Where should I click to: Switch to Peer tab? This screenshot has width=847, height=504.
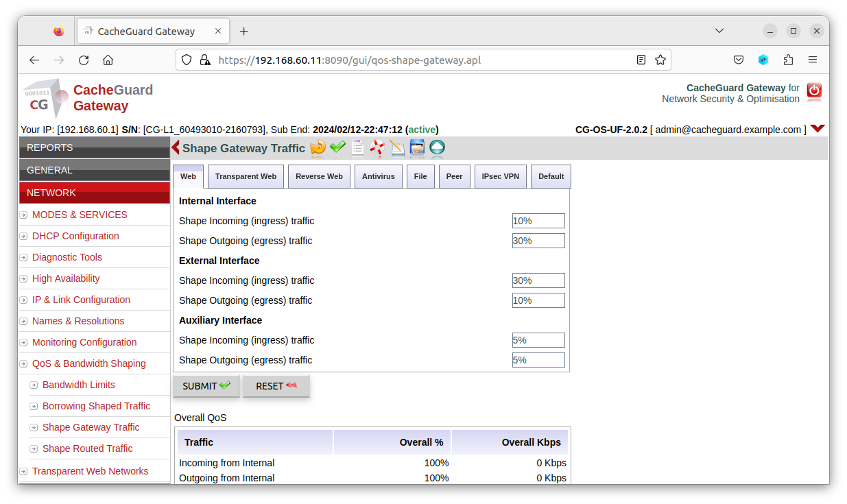tap(455, 176)
